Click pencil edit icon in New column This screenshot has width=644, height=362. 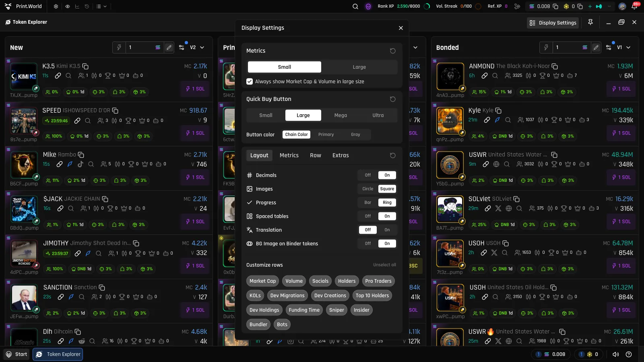(x=169, y=47)
